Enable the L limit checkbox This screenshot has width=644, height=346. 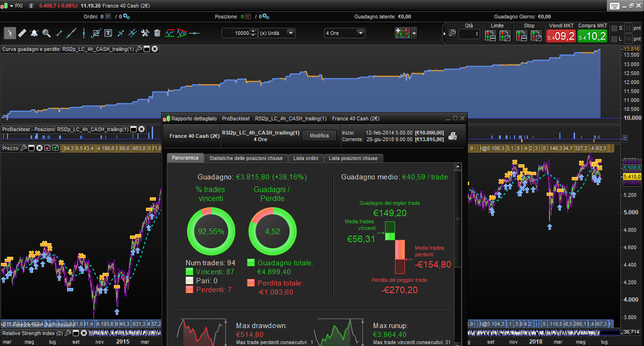pyautogui.click(x=614, y=39)
